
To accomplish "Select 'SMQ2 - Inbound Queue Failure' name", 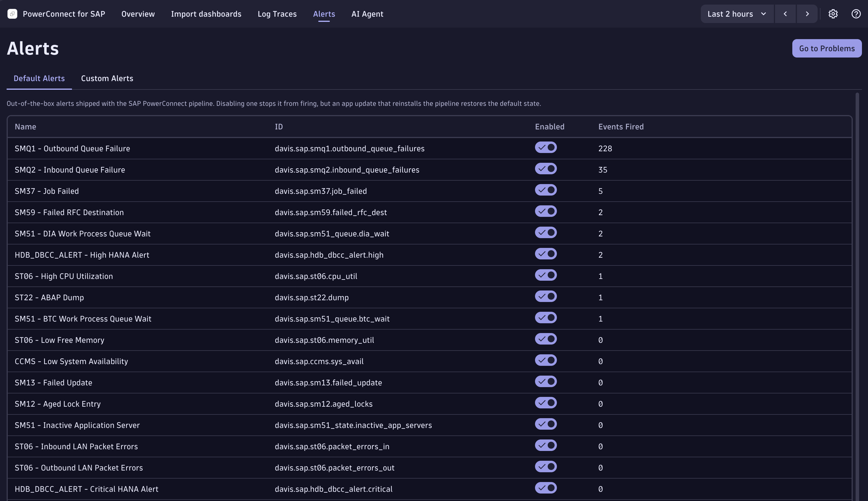I will point(70,170).
